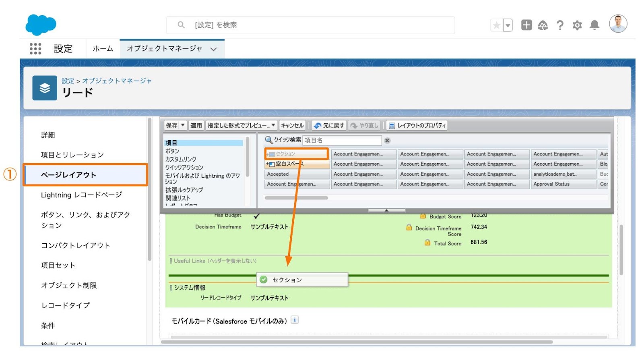This screenshot has height=361, width=644.
Task: Click the Useful Links section header
Action: coord(215,261)
